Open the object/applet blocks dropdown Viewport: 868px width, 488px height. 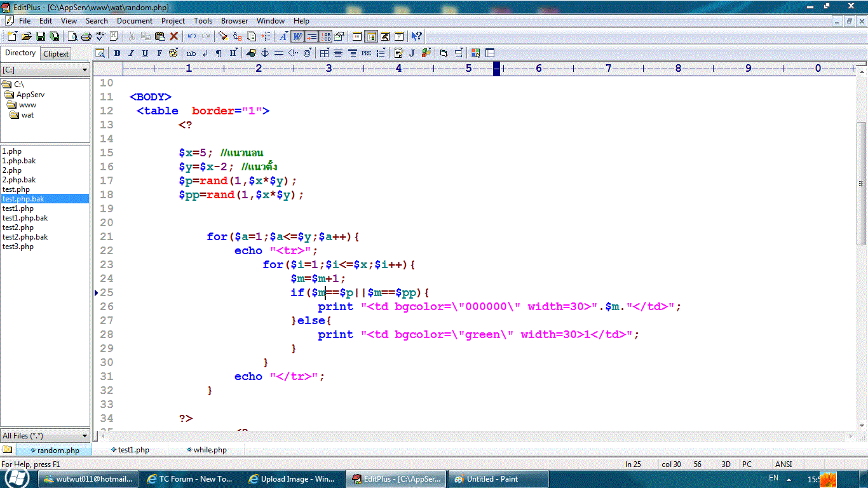point(426,53)
